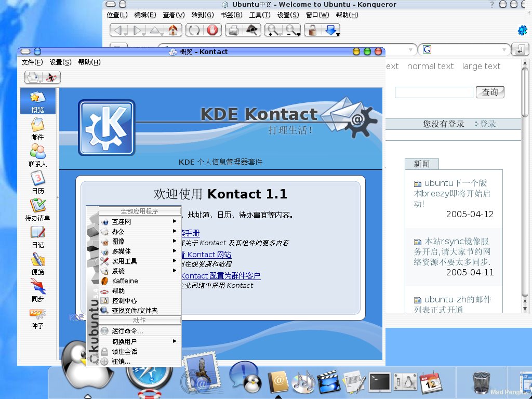The image size is (532, 399).
Task: Click the second Kontact toolbar button
Action: 51,77
